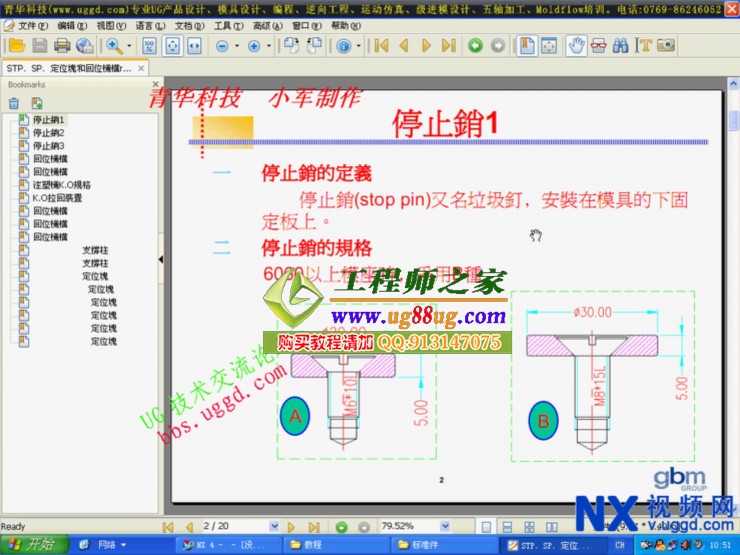Viewport: 740px width, 555px height.
Task: Open the page number dropdown in status bar
Action: tap(274, 526)
